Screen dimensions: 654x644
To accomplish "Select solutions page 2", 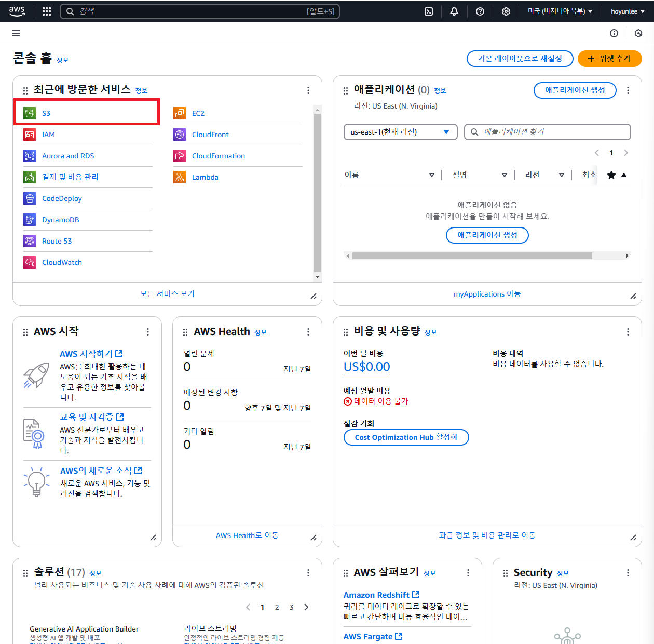I will point(277,607).
